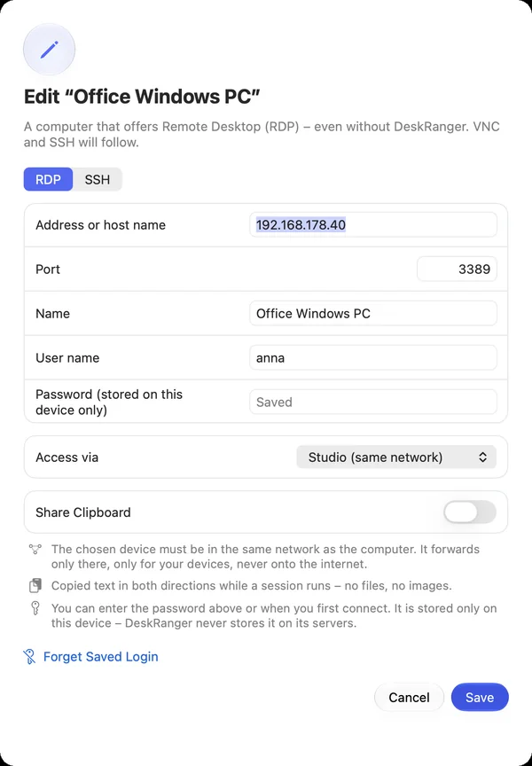Click the Password field showing Saved
Screen dimensions: 532x766
pyautogui.click(x=373, y=402)
